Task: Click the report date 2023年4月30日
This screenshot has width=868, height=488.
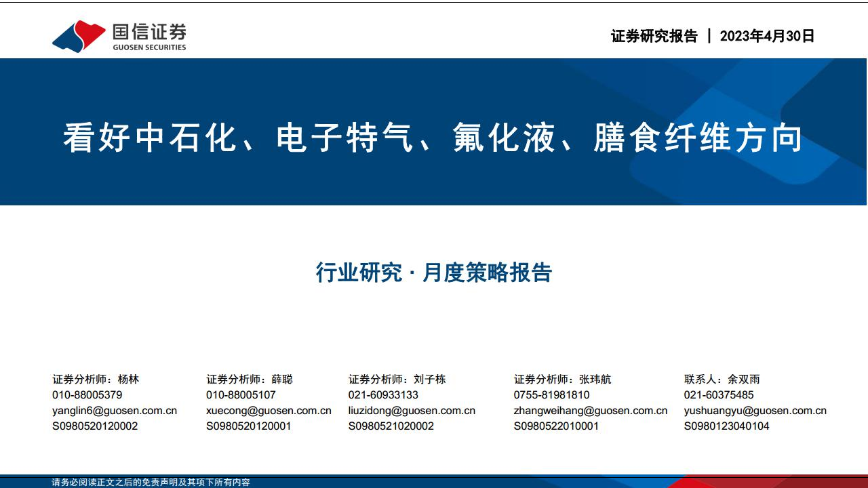Action: (767, 37)
